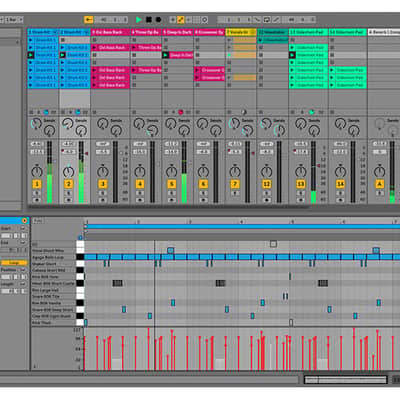
Task: Click the first send knob on track 1
Action: pos(36,124)
